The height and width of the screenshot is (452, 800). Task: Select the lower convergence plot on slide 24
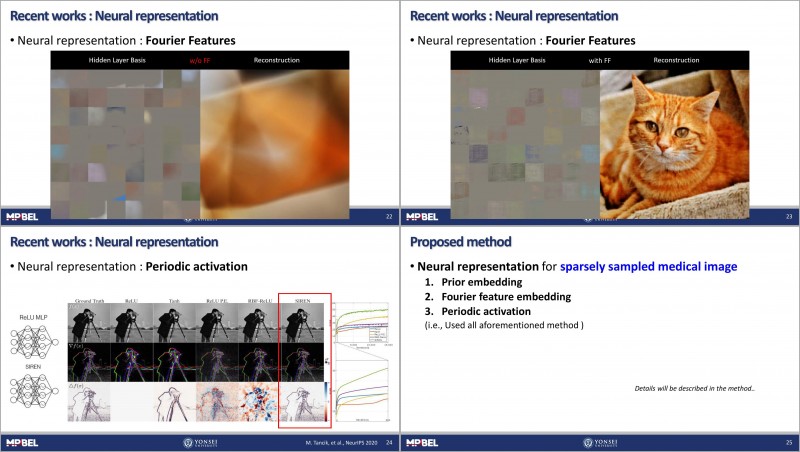pyautogui.click(x=362, y=390)
